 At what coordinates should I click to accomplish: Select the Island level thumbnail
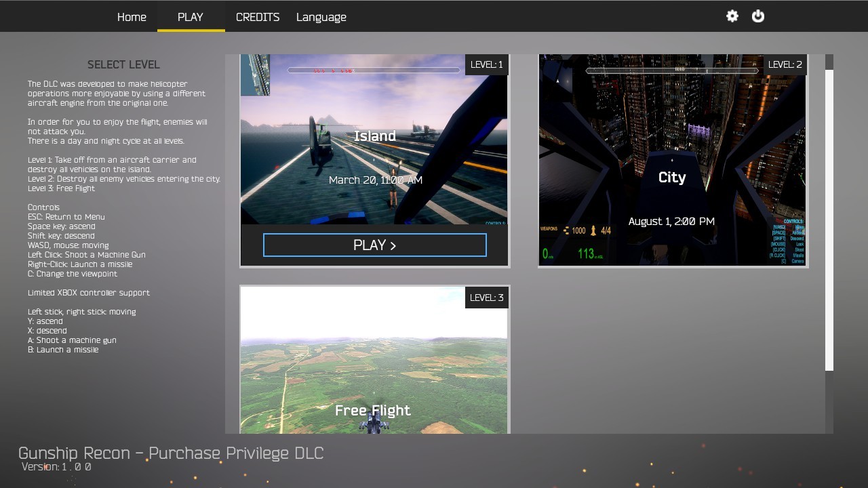pos(374,140)
